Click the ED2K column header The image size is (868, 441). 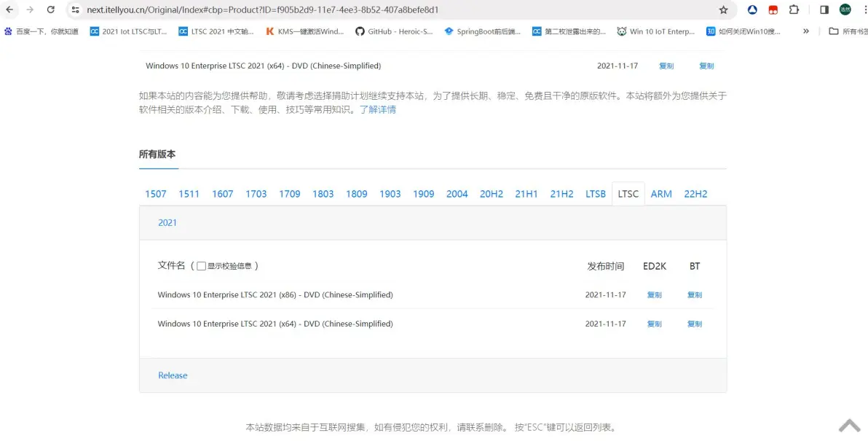(x=655, y=267)
